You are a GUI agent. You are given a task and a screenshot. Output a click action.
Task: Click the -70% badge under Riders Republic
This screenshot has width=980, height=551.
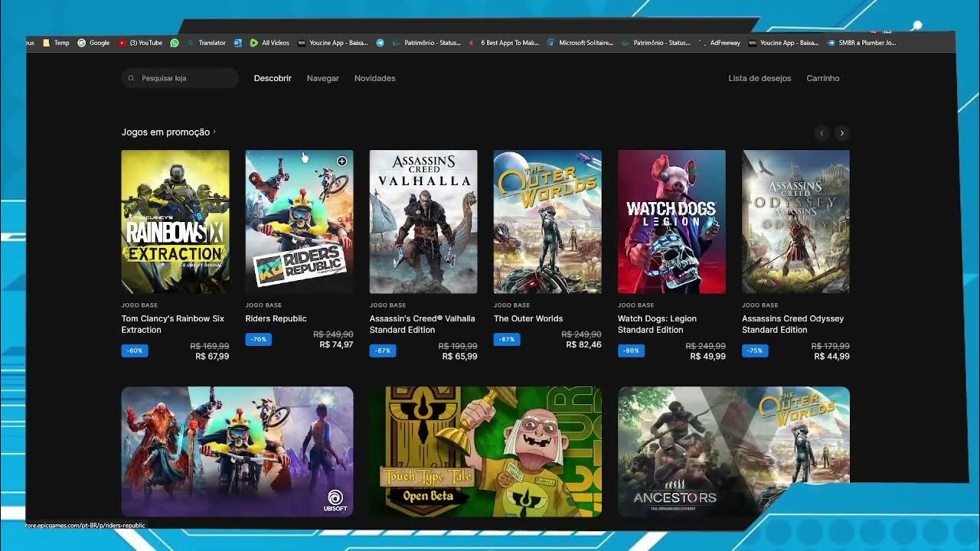tap(259, 340)
